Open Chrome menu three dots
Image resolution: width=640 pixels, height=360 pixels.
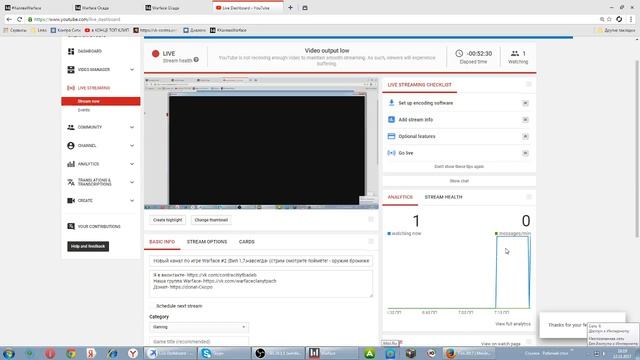[x=631, y=19]
